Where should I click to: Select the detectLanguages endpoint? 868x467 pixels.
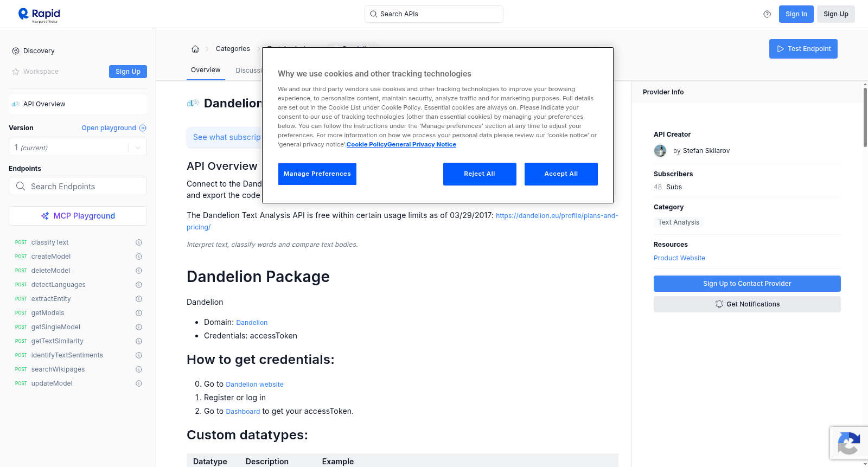(x=58, y=285)
